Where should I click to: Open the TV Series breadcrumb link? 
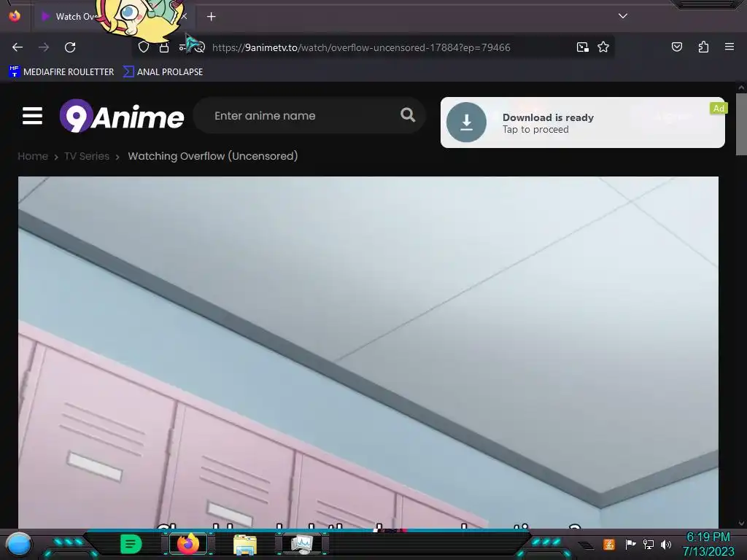click(x=87, y=156)
